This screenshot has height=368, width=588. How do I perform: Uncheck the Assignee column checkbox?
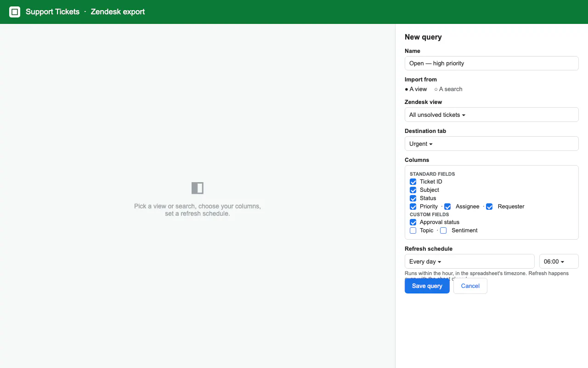[x=447, y=207]
